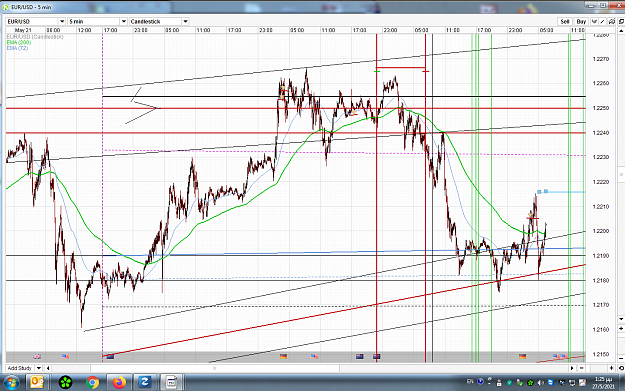Image resolution: width=625 pixels, height=391 pixels.
Task: Open the EUR/USD symbol dropdown
Action: click(36, 22)
